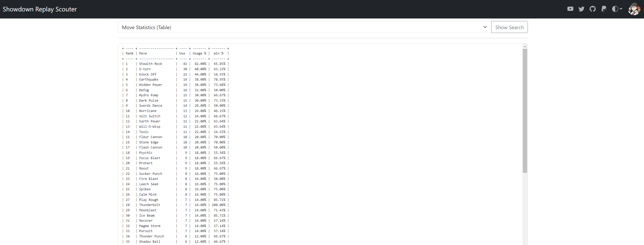The height and width of the screenshot is (245, 644).
Task: Select the Focus Blast move text
Action: click(x=150, y=158)
